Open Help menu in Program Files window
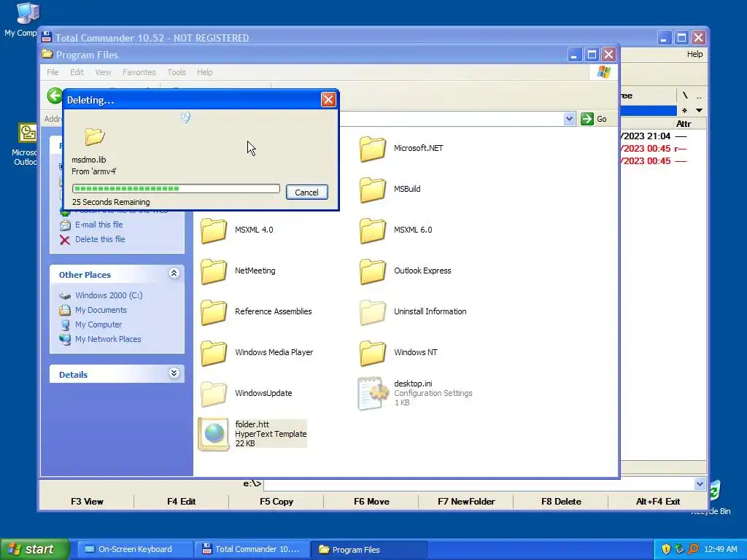Screen dimensions: 747x560 point(205,72)
